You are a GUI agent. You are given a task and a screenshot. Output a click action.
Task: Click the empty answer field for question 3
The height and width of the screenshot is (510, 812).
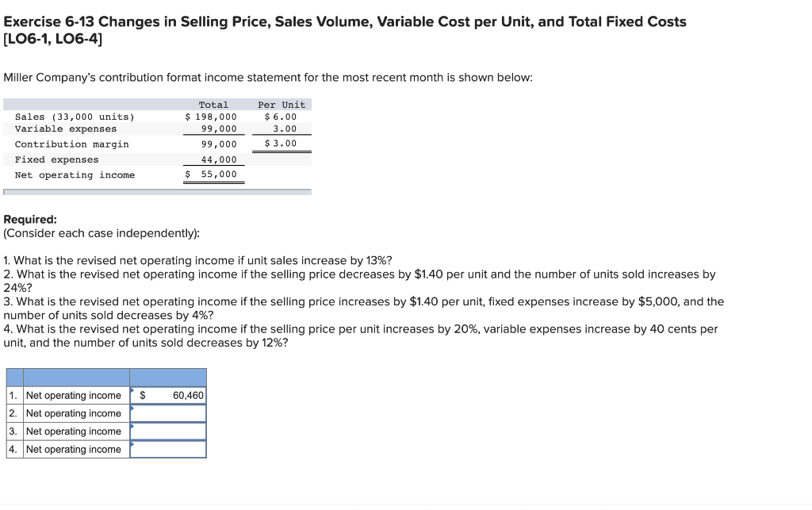click(168, 431)
